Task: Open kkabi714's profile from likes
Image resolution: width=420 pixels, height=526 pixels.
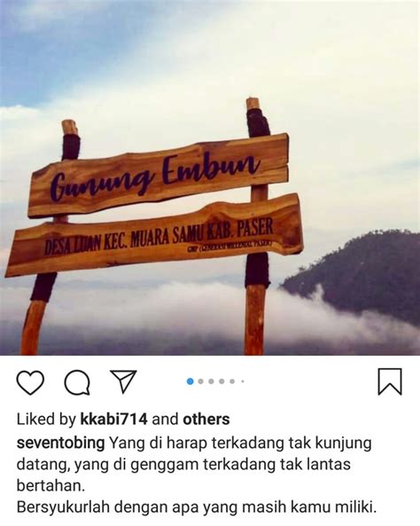Action: coord(113,420)
